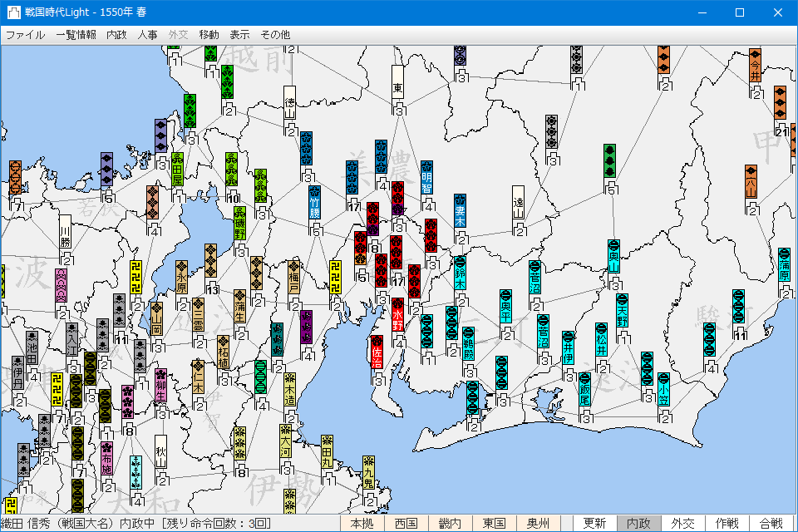This screenshot has height=532, width=798.
Task: Choose the 奥平 castle banner
Action: 505,307
